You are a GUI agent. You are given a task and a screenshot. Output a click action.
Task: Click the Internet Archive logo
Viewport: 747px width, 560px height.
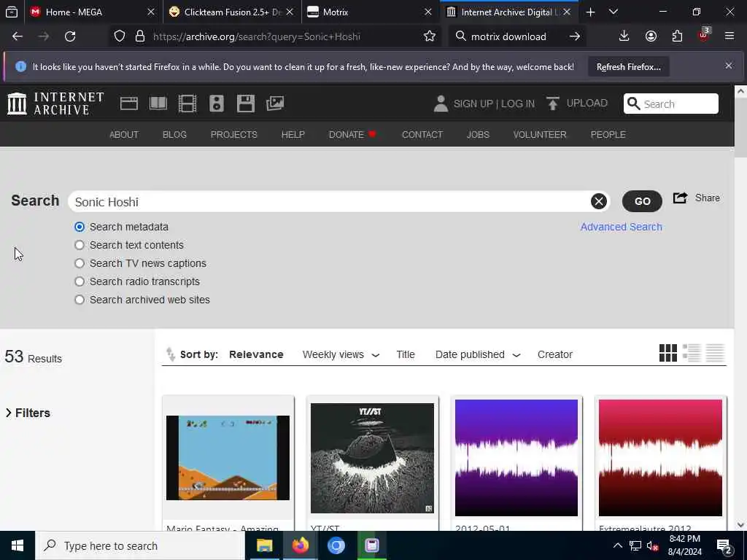click(55, 104)
